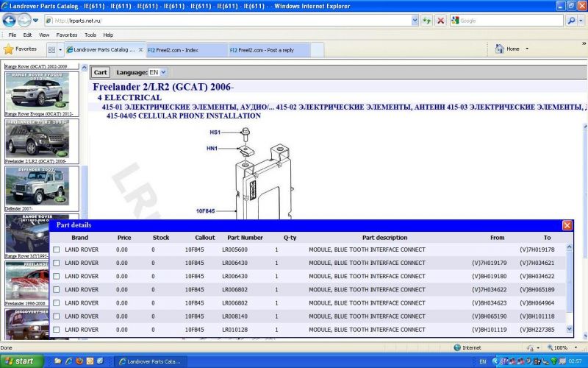Check the box for part LR010128
The width and height of the screenshot is (588, 368).
pyautogui.click(x=57, y=329)
